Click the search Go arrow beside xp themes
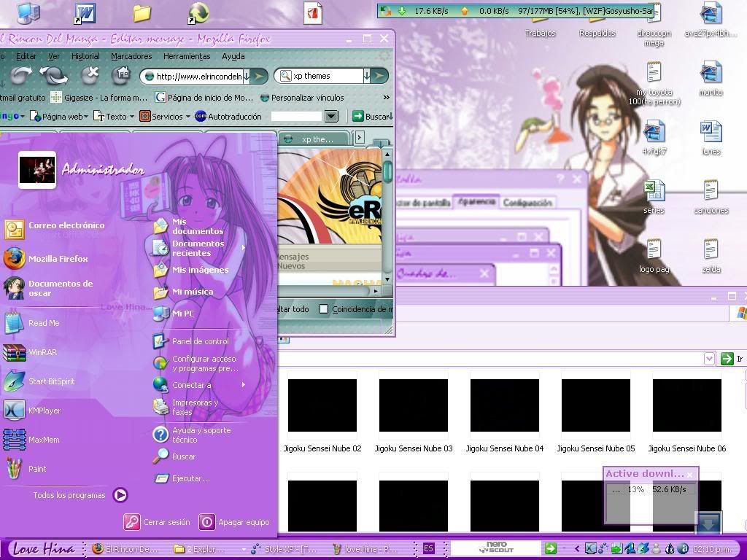This screenshot has height=560, width=747. [379, 76]
